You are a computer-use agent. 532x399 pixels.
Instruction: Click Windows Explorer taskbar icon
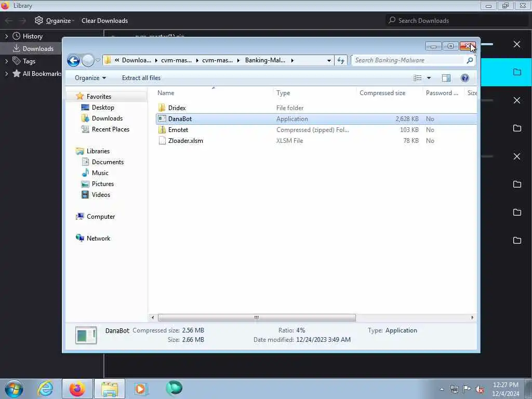[110, 389]
